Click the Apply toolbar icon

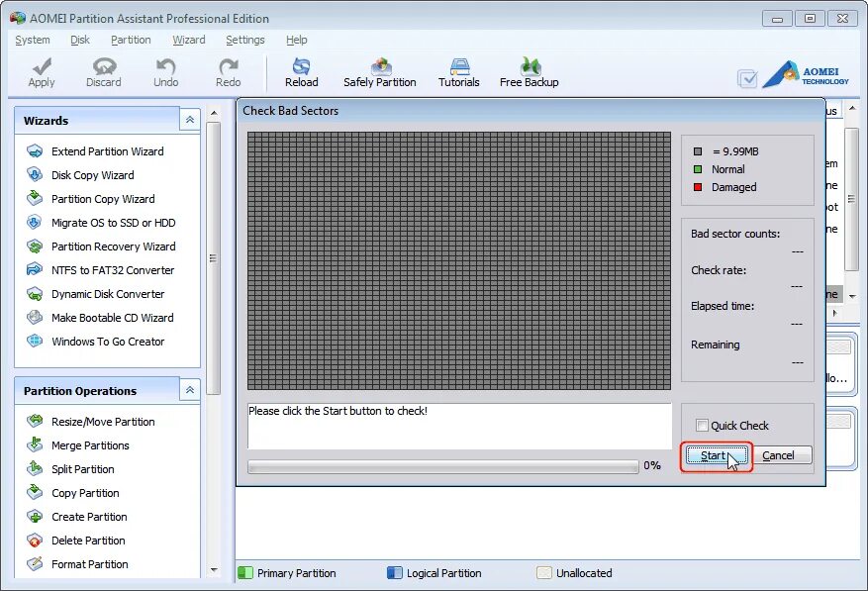[x=42, y=72]
